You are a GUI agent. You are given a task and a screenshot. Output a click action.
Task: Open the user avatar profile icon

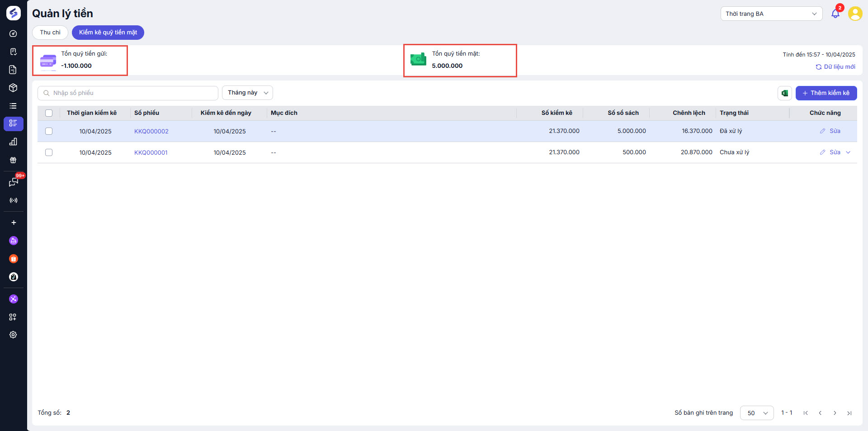click(855, 14)
